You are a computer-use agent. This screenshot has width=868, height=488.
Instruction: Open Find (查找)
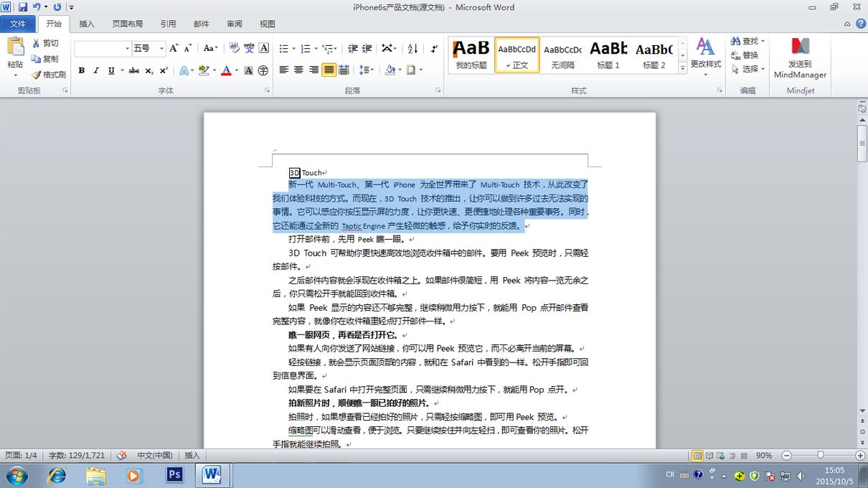748,42
